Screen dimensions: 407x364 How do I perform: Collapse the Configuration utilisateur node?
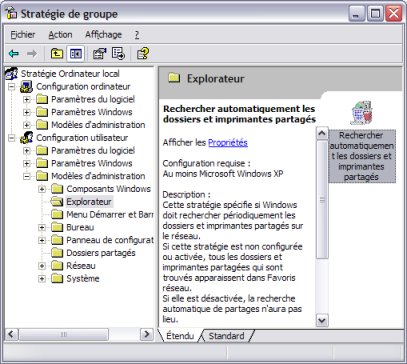click(x=12, y=138)
